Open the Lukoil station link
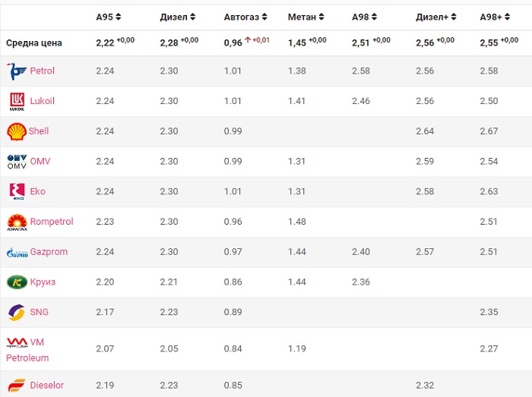 point(42,101)
